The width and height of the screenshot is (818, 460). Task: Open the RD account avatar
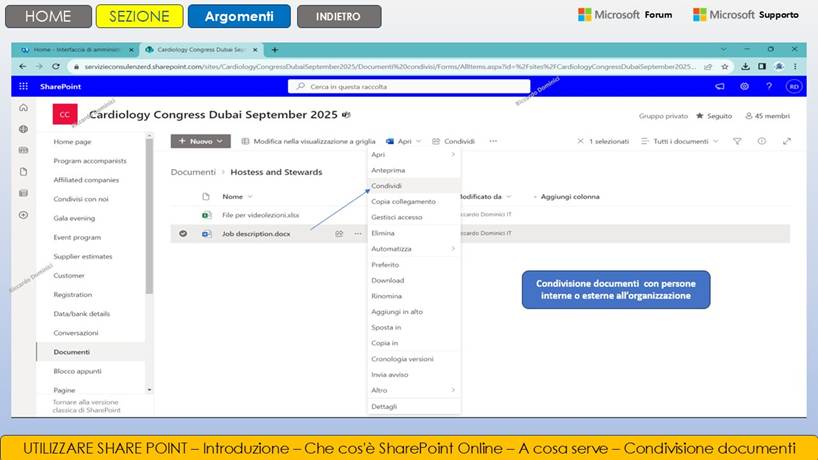tap(794, 87)
